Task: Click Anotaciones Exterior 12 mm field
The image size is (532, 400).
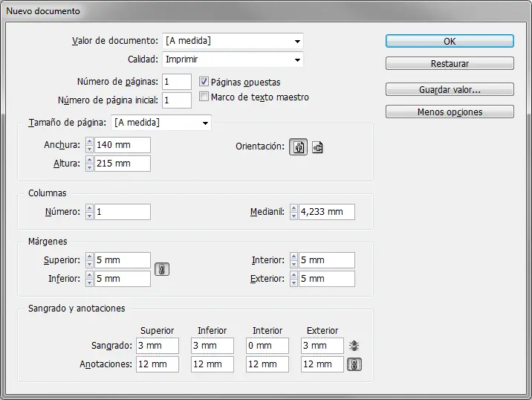Action: pos(322,364)
